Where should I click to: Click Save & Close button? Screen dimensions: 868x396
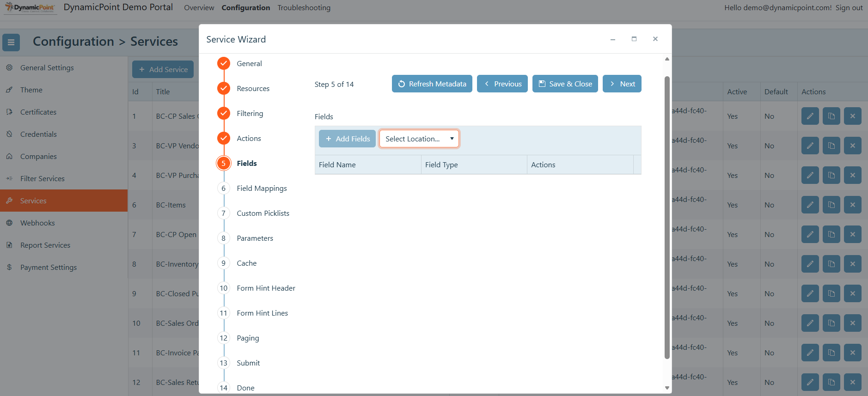pos(565,84)
